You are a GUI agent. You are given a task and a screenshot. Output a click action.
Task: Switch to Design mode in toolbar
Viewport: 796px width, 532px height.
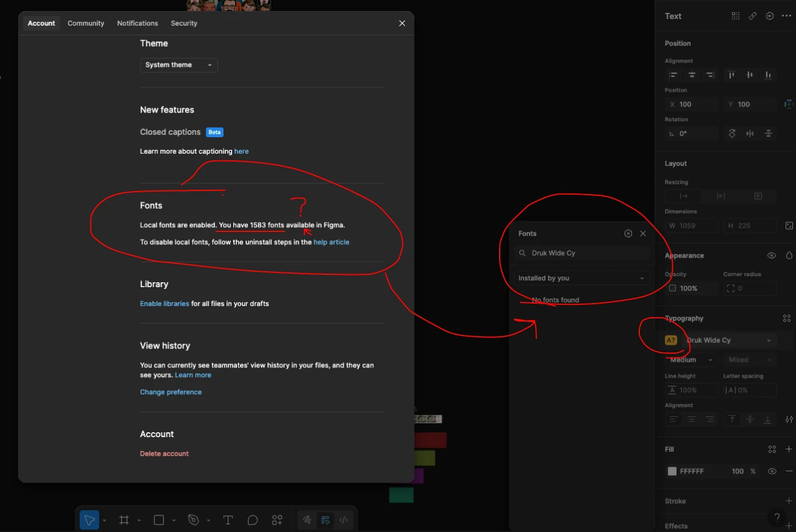[x=325, y=520]
